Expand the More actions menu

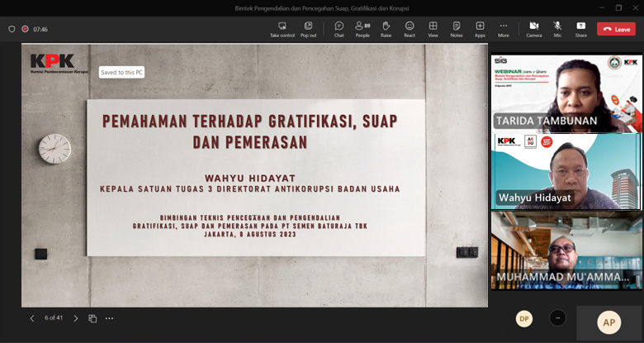pos(503,29)
